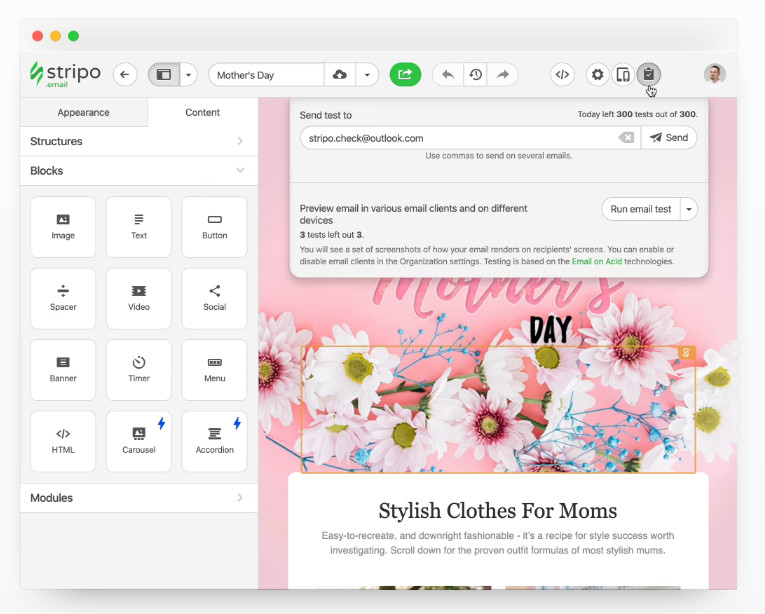Click the Send button

point(668,138)
